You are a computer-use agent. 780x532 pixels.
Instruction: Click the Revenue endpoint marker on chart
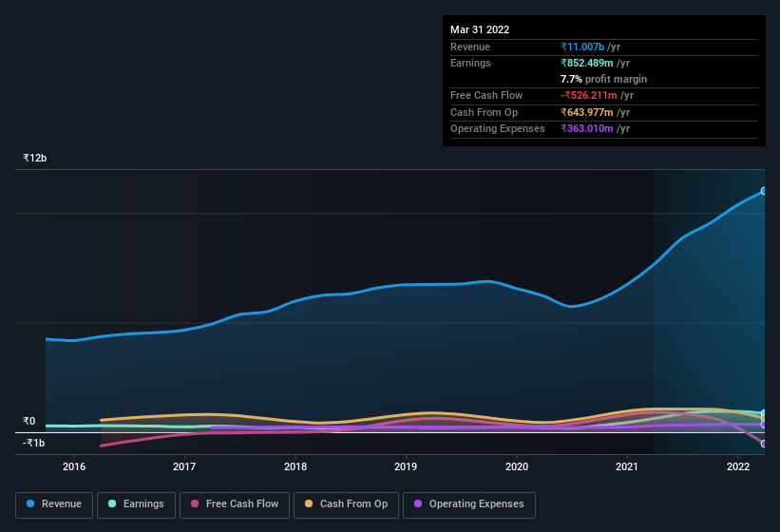click(764, 191)
